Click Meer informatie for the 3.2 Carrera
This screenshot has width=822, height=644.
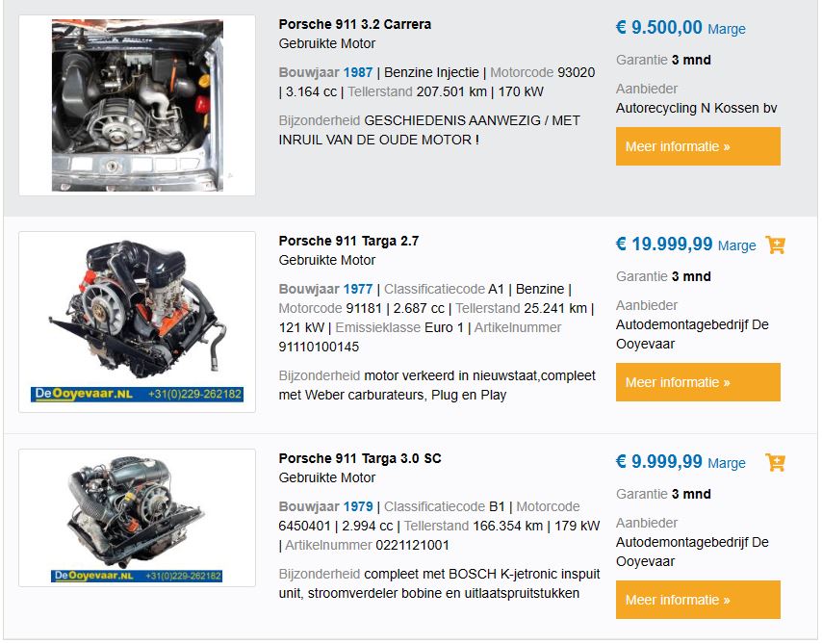[698, 146]
